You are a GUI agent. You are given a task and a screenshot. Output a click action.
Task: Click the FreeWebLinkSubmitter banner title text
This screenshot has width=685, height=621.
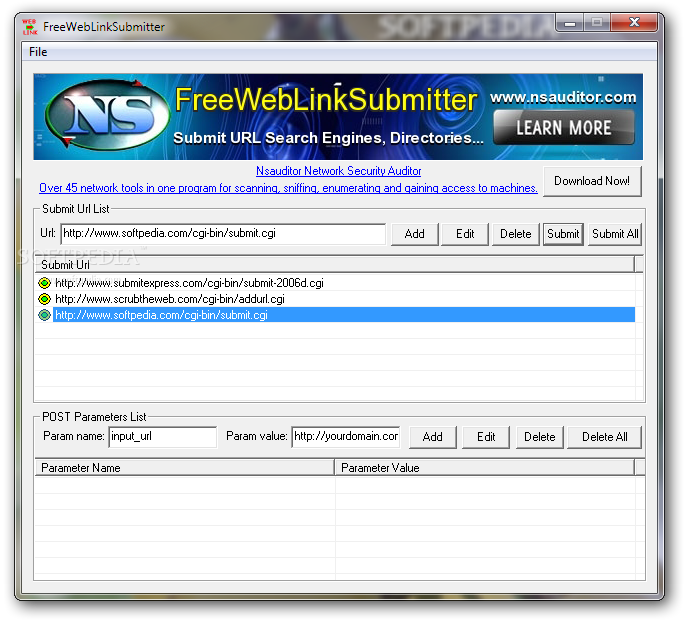tap(326, 100)
